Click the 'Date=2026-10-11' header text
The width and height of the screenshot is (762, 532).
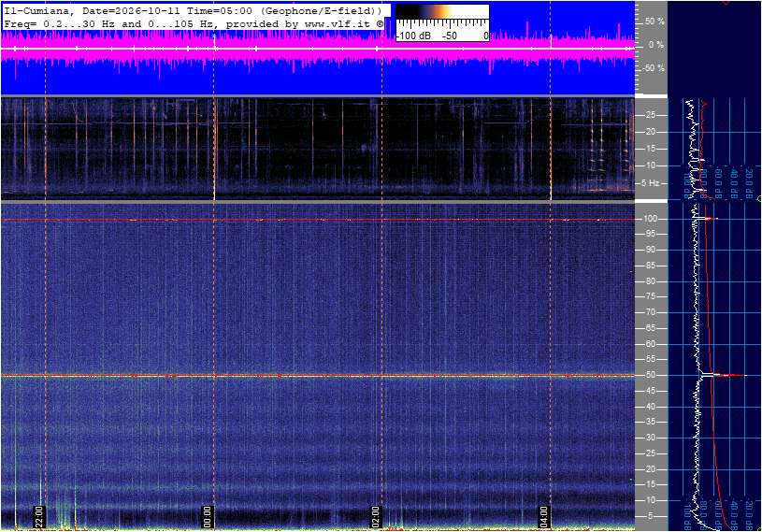(131, 10)
